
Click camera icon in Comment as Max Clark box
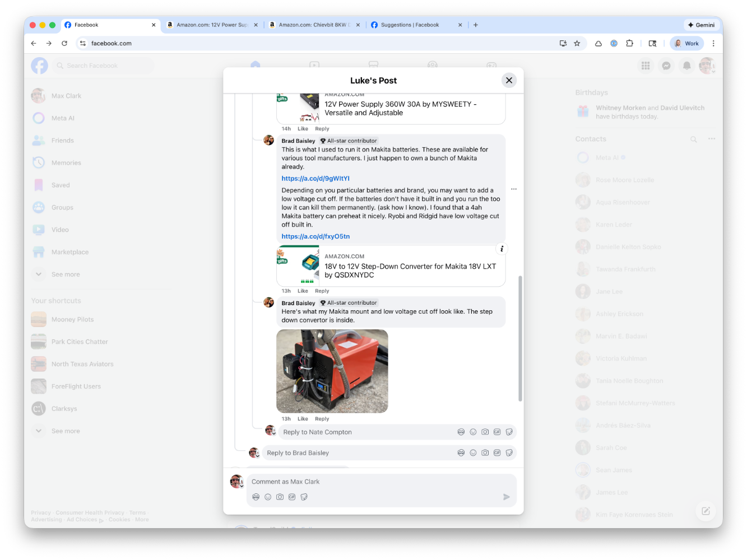pos(280,497)
